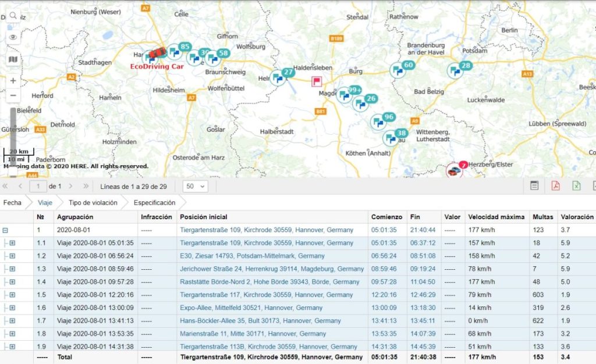Collapse the 2020-08-01 group row
This screenshot has height=364, width=596.
[x=6, y=230]
